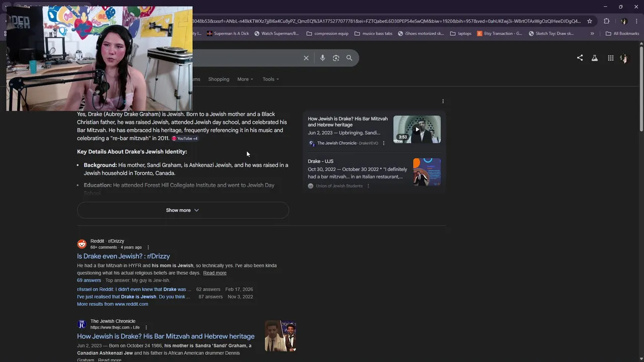Switch to the Shopping tab
Image resolution: width=644 pixels, height=362 pixels.
(x=218, y=79)
